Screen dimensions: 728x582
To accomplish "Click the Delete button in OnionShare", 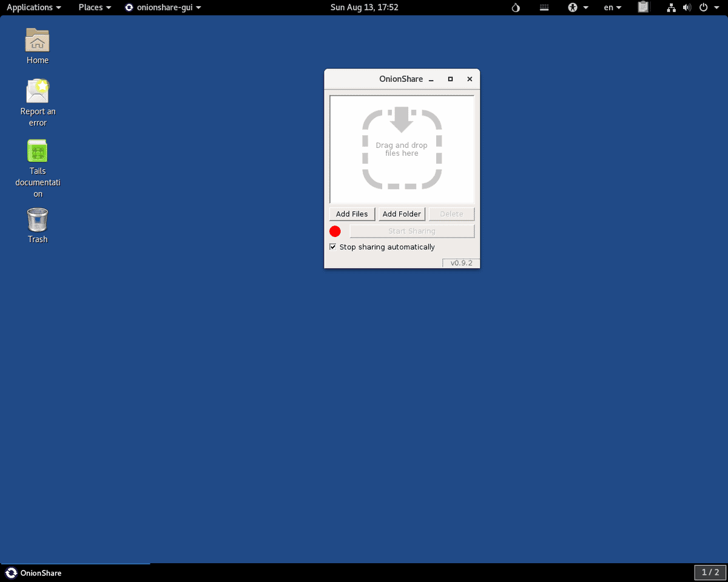I will coord(451,214).
